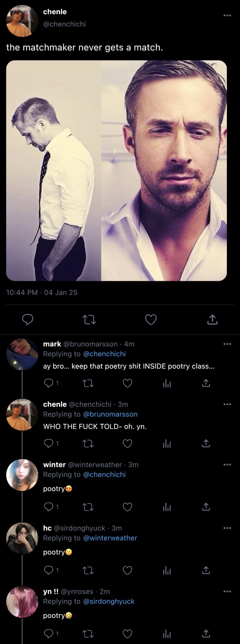The height and width of the screenshot is (644, 240).
Task: Reply to chenle's 'WHO THE FUCK TOLD' tweet
Action: coord(49,444)
